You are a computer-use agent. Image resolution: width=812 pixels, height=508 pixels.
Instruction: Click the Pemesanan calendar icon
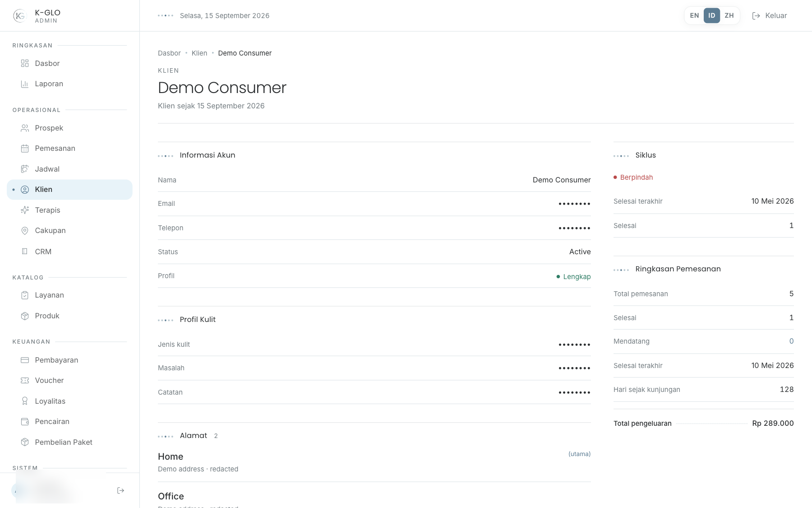coord(25,149)
